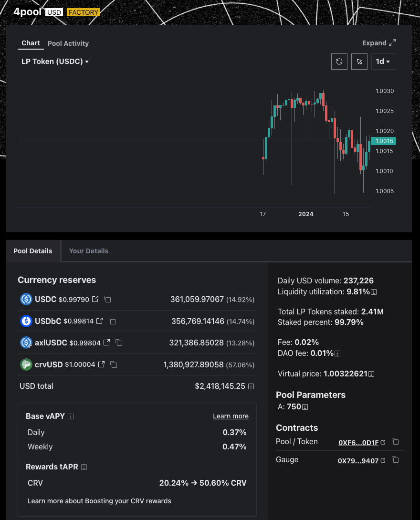Click the USDC coin logo
420x520 pixels.
pyautogui.click(x=26, y=299)
